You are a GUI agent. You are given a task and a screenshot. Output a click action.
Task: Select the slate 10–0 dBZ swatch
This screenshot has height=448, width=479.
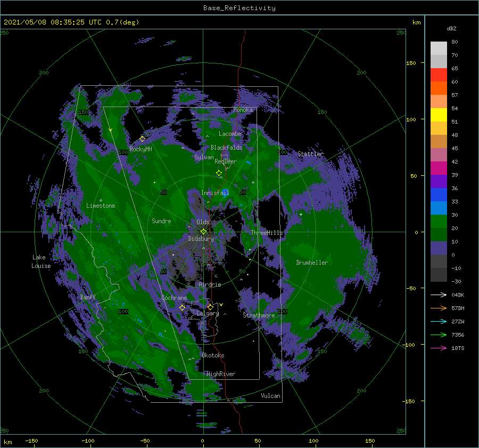(x=439, y=248)
